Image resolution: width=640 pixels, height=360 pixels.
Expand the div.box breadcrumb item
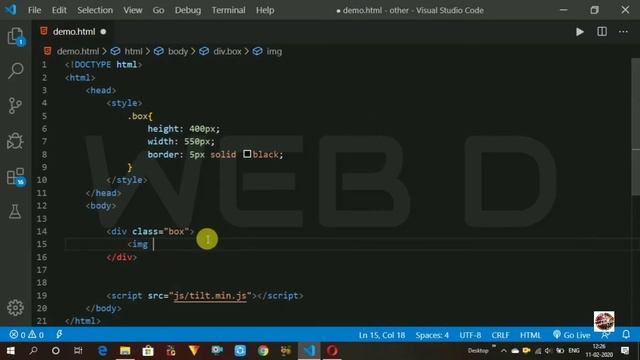point(227,51)
